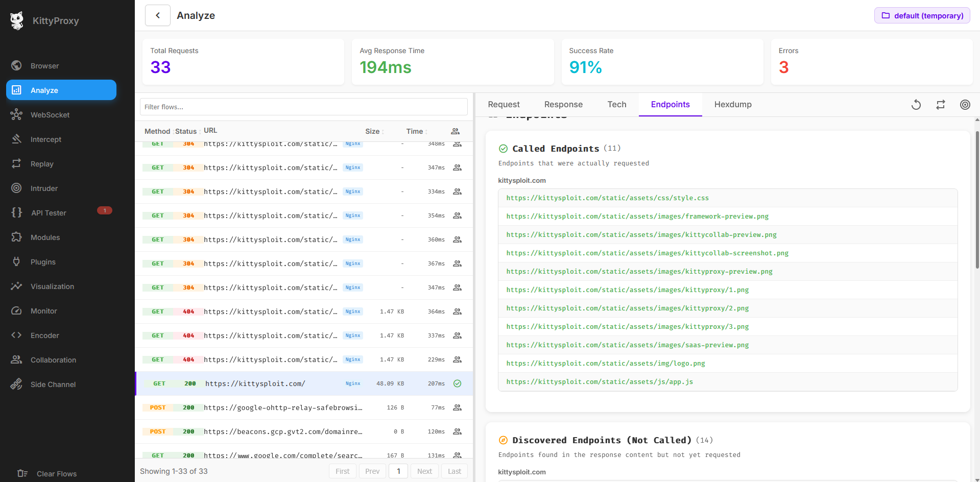The image size is (980, 482).
Task: Click the Encoder sidebar icon
Action: click(16, 335)
